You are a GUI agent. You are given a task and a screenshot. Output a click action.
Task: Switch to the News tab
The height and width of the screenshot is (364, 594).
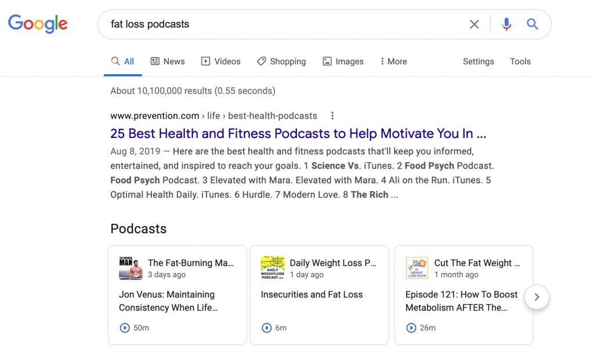168,61
